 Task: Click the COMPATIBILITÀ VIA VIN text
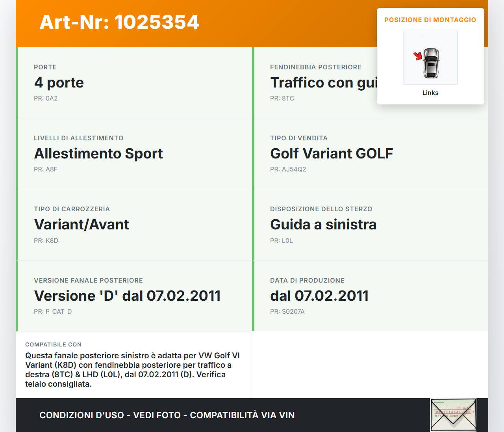[x=242, y=415]
